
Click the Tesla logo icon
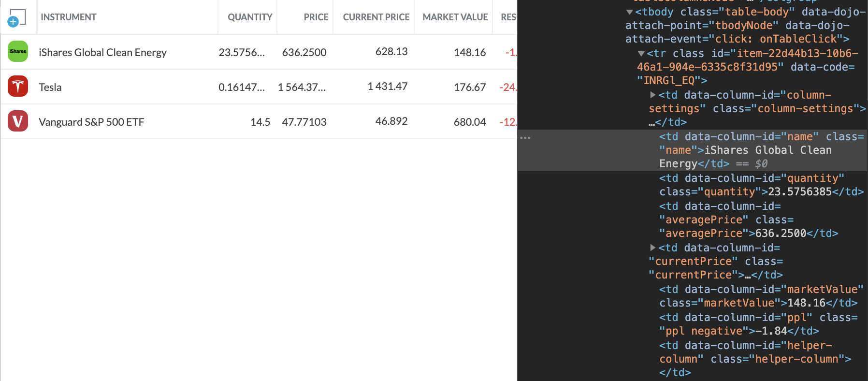tap(18, 86)
